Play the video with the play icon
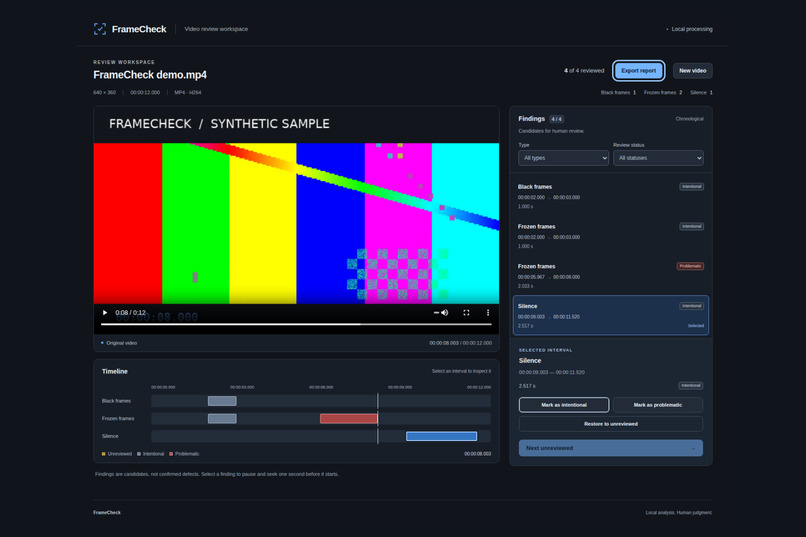 [x=105, y=312]
